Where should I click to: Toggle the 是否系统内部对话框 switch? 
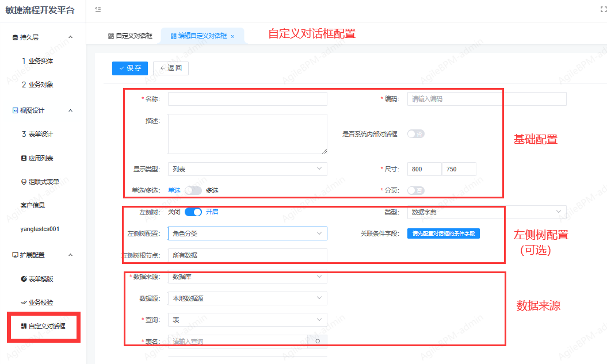(415, 134)
